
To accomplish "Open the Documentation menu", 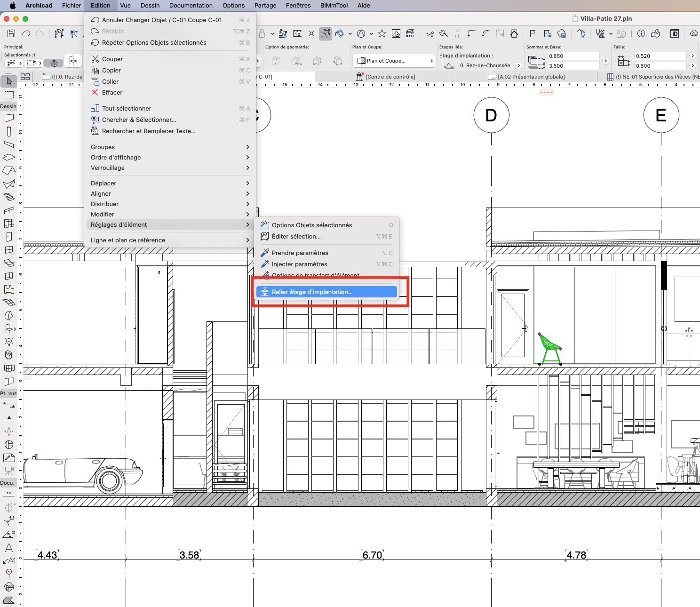I will point(191,6).
